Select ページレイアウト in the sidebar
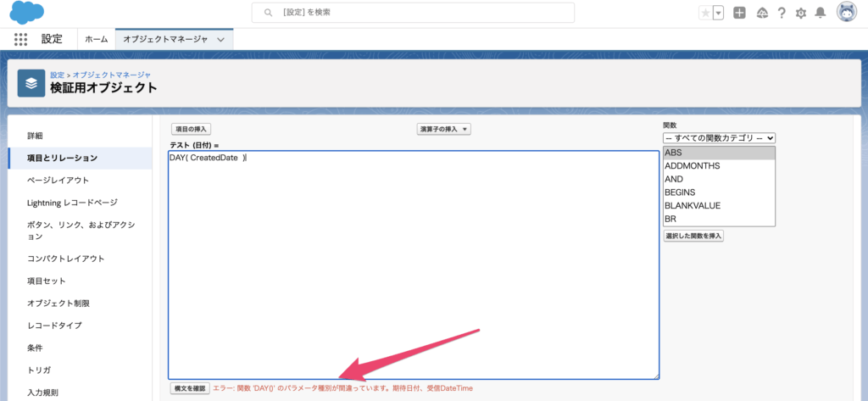 click(58, 180)
